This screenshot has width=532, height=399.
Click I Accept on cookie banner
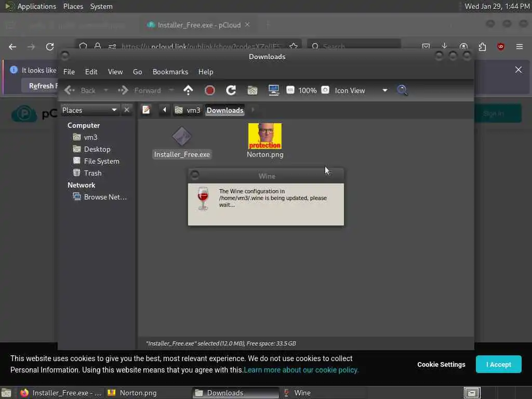[498, 364]
